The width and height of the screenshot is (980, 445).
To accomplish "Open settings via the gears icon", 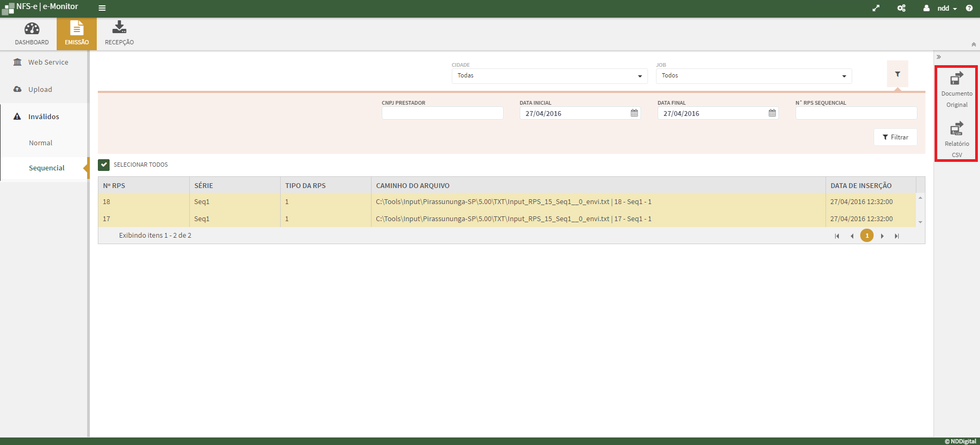I will [x=901, y=8].
